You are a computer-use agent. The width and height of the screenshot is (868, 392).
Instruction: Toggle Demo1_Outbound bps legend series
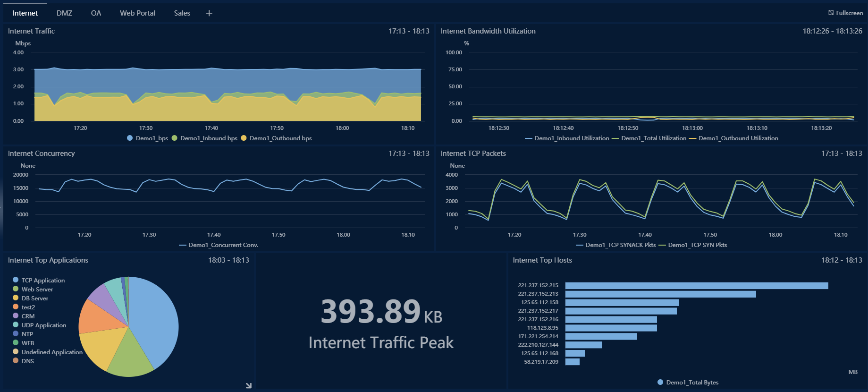[276, 138]
